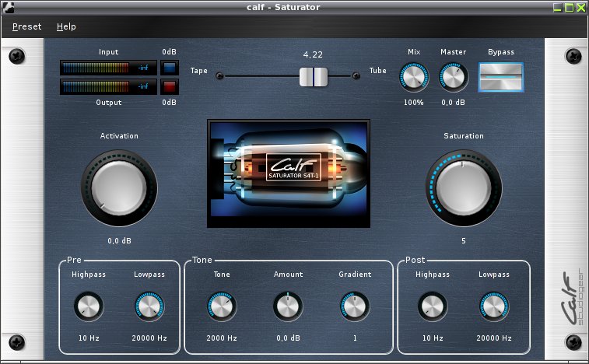Click the Tube label right of slider

(x=377, y=71)
